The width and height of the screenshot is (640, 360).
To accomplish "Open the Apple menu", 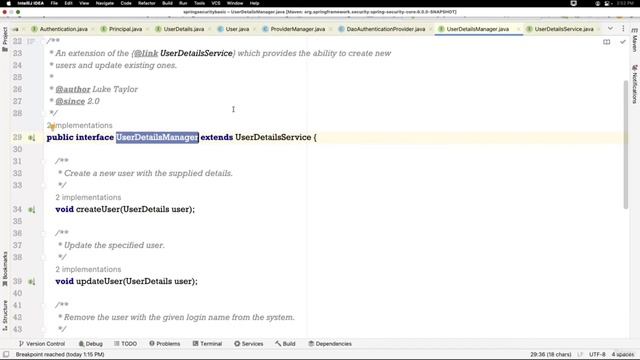I will [9, 3].
